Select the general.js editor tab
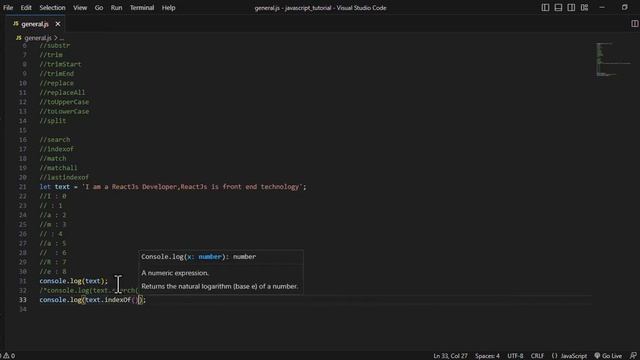This screenshot has width=640, height=360. tap(35, 24)
